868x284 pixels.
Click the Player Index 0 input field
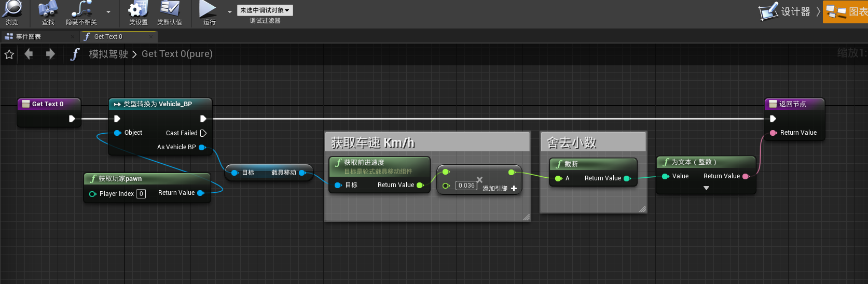pyautogui.click(x=141, y=194)
